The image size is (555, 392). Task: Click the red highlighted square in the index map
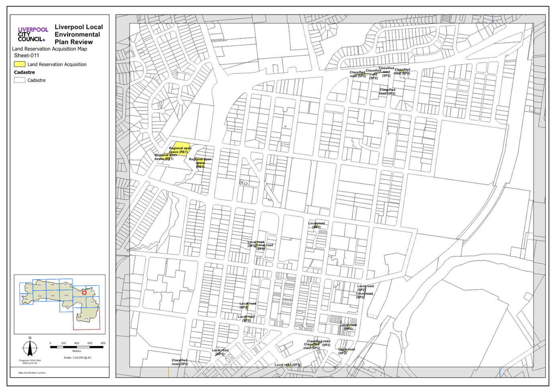coord(84,292)
